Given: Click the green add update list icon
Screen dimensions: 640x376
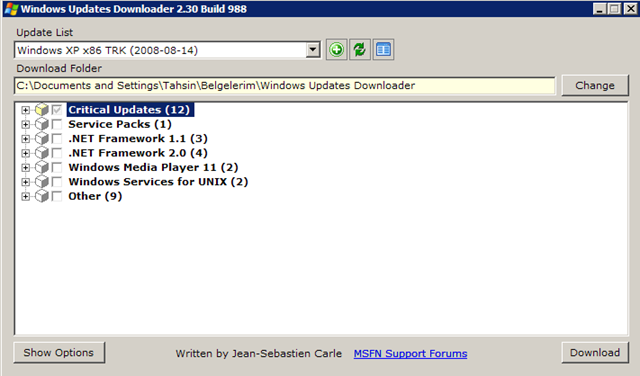Looking at the screenshot, I should coord(336,50).
